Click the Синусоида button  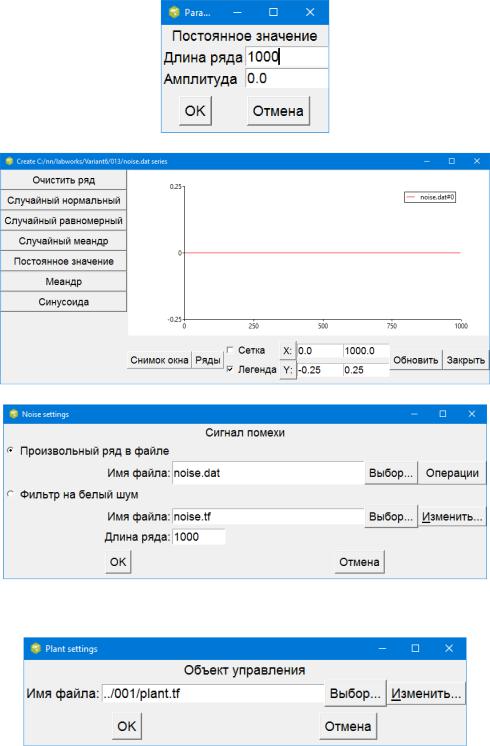click(63, 302)
